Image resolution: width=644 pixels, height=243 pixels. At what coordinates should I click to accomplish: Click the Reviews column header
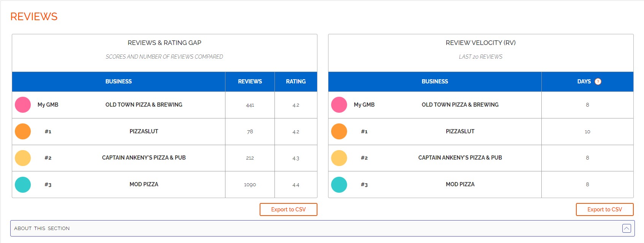(250, 82)
